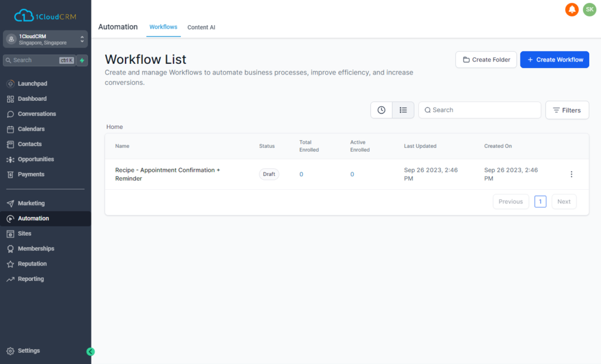Switch to the Content AI tab
Image resolution: width=601 pixels, height=364 pixels.
(201, 27)
